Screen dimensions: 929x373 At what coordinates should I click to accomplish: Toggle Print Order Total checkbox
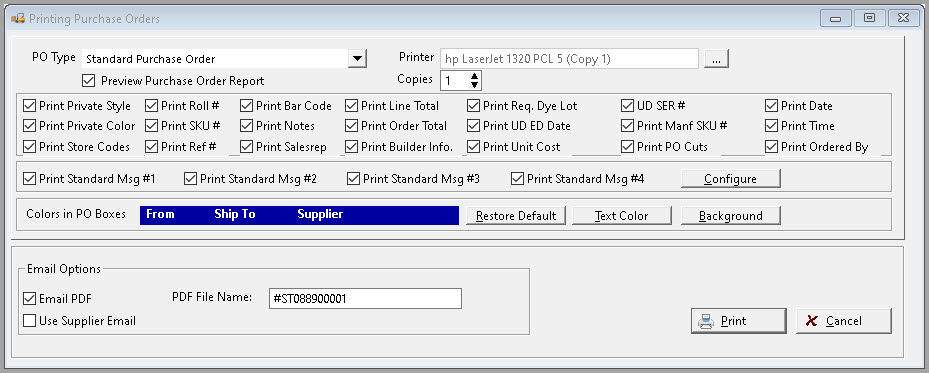[351, 126]
